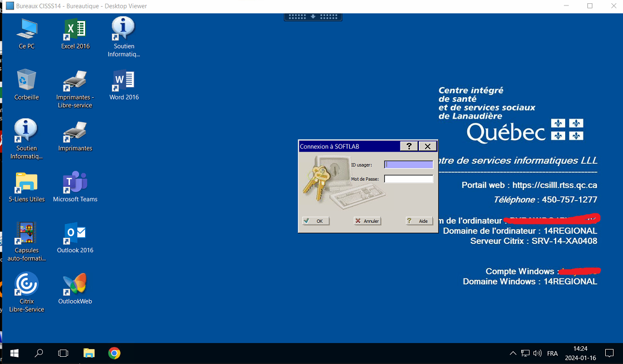Close the Connexion à SOFTLAB dialog

[428, 147]
